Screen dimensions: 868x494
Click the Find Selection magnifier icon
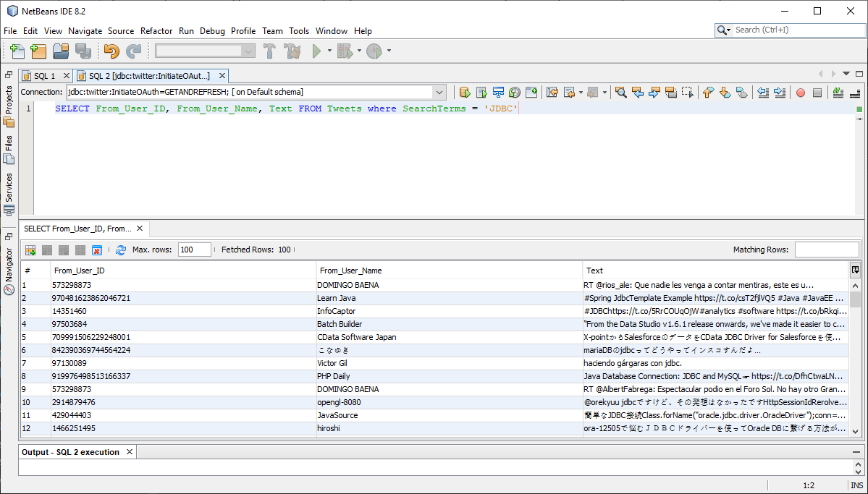[x=620, y=92]
